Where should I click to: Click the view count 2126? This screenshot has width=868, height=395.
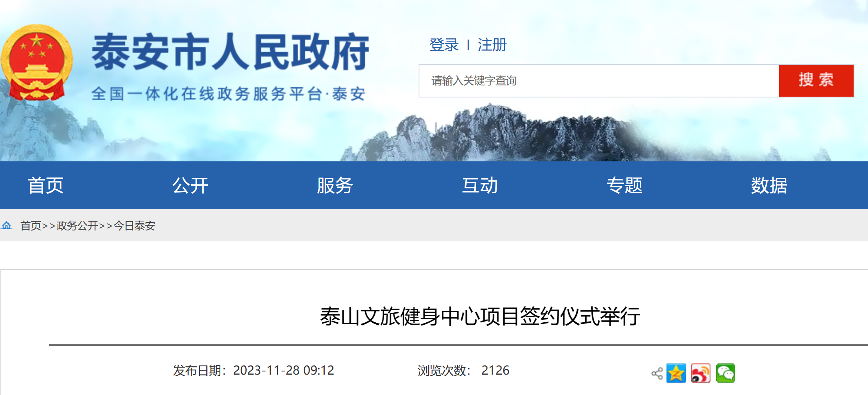(495, 370)
